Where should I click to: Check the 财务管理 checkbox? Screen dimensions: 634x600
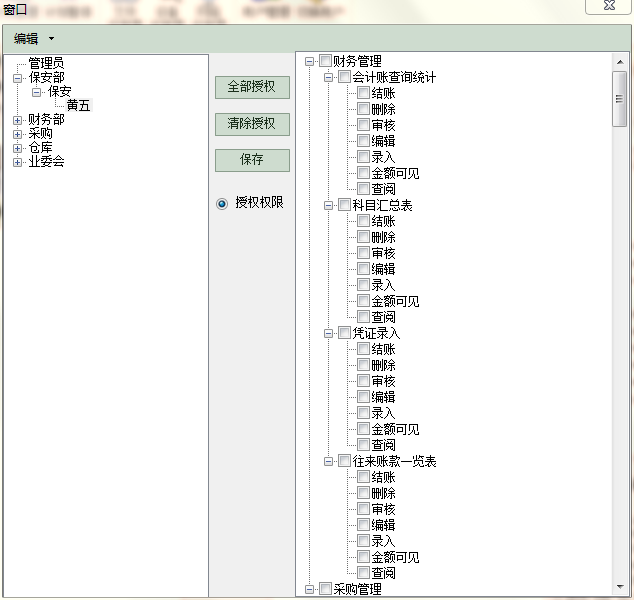point(325,61)
